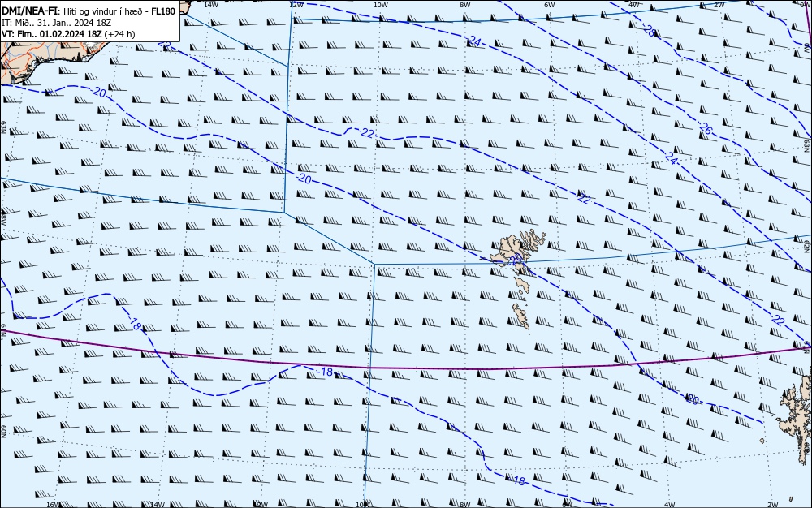
Task: Click the '10W' longitude label on top edge
Action: (380, 5)
